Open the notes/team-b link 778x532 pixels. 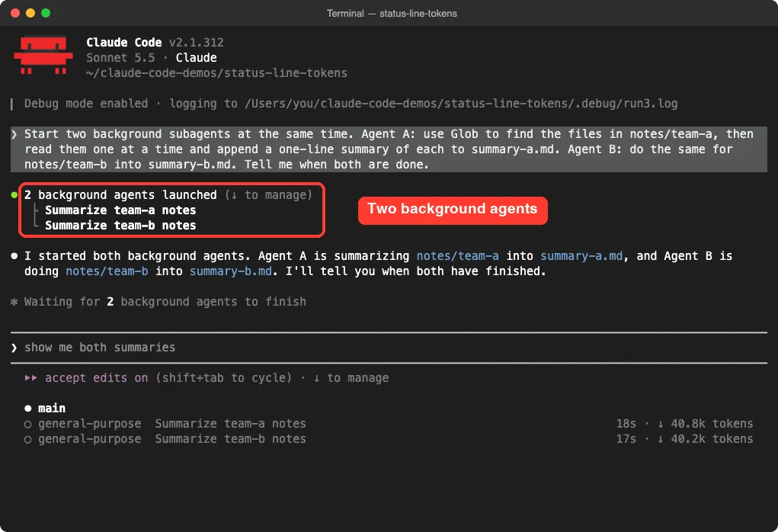pos(107,271)
